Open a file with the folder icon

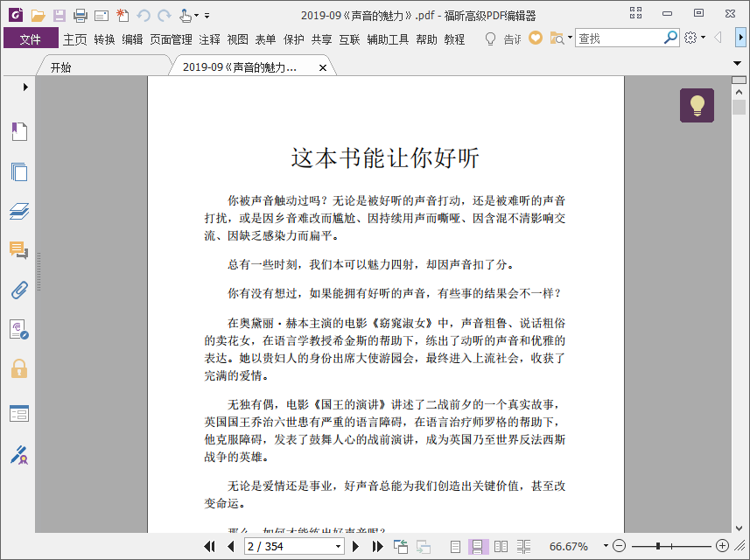click(x=38, y=15)
